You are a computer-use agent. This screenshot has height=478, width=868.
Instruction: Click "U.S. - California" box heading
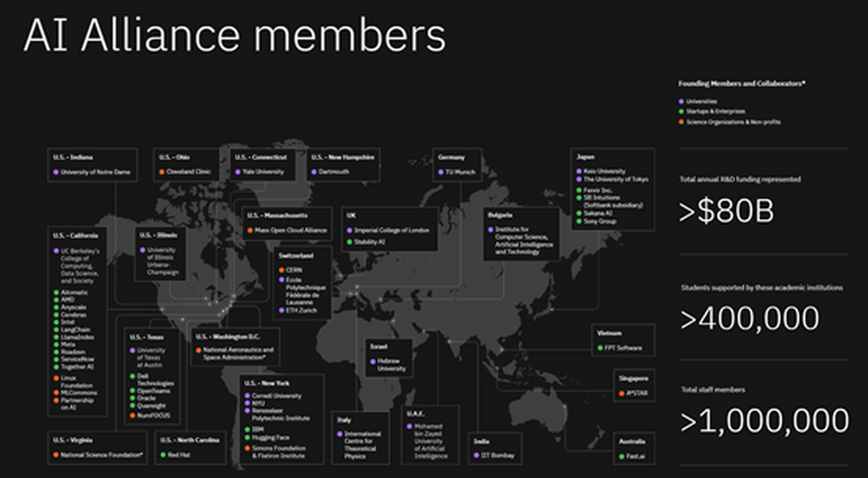click(75, 236)
